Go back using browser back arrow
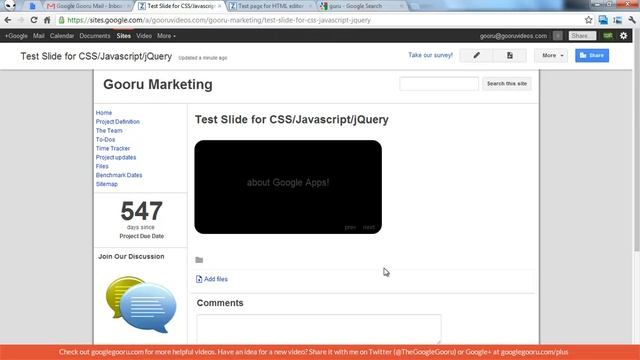This screenshot has width=640, height=360. [8, 20]
